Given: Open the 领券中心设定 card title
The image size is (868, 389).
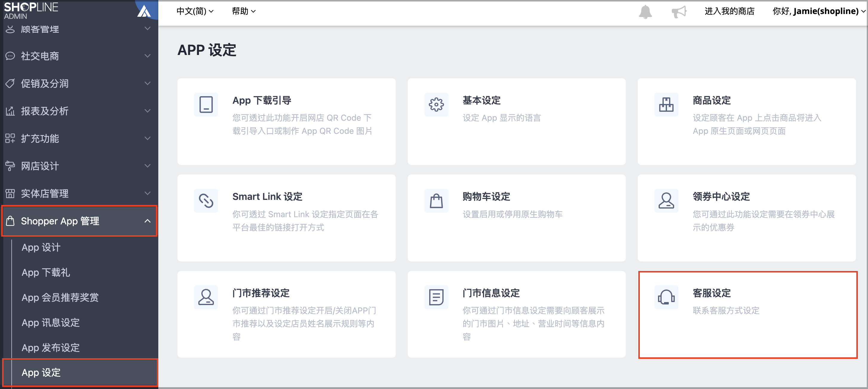Looking at the screenshot, I should [x=721, y=197].
